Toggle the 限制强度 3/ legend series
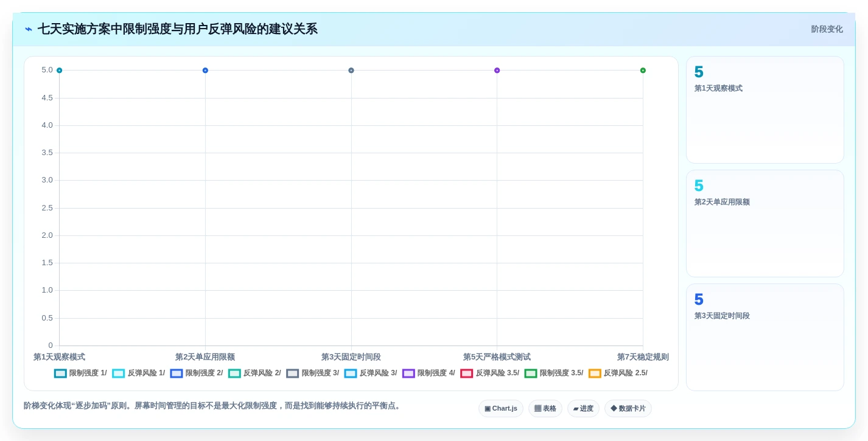 click(313, 373)
